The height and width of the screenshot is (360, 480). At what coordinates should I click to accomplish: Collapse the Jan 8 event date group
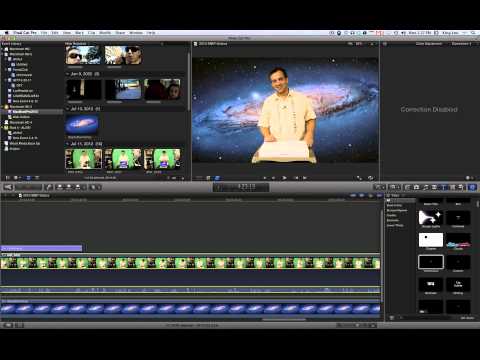pos(68,74)
